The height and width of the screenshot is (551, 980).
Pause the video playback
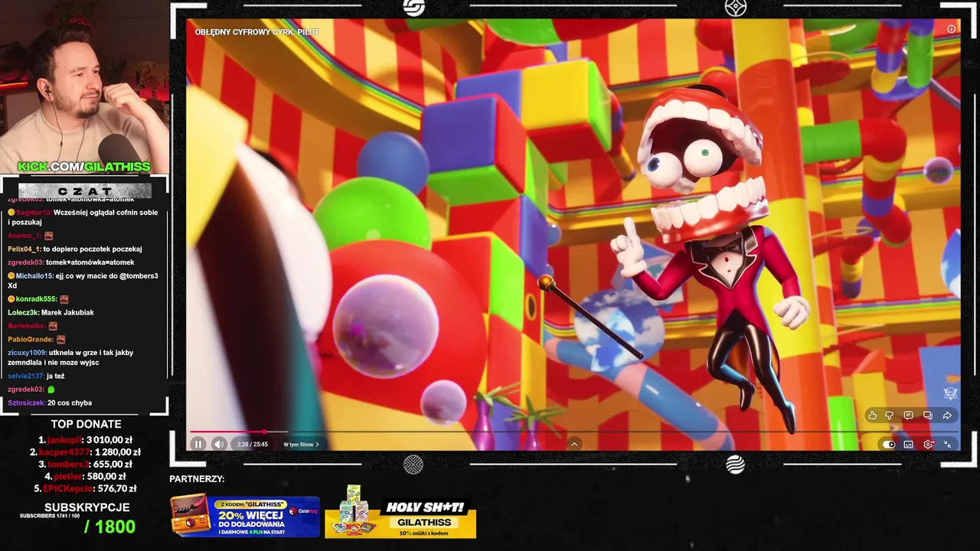198,444
